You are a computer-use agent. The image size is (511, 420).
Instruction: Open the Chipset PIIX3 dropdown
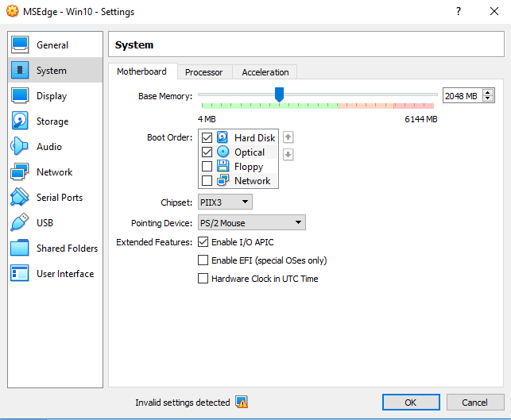[225, 202]
